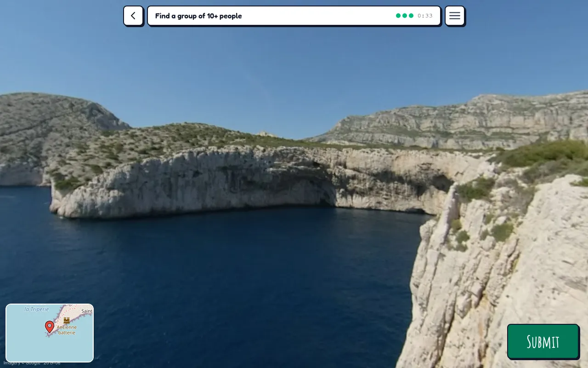Click the 0:33 countdown timer
Screen dimensions: 588x368
click(x=425, y=16)
